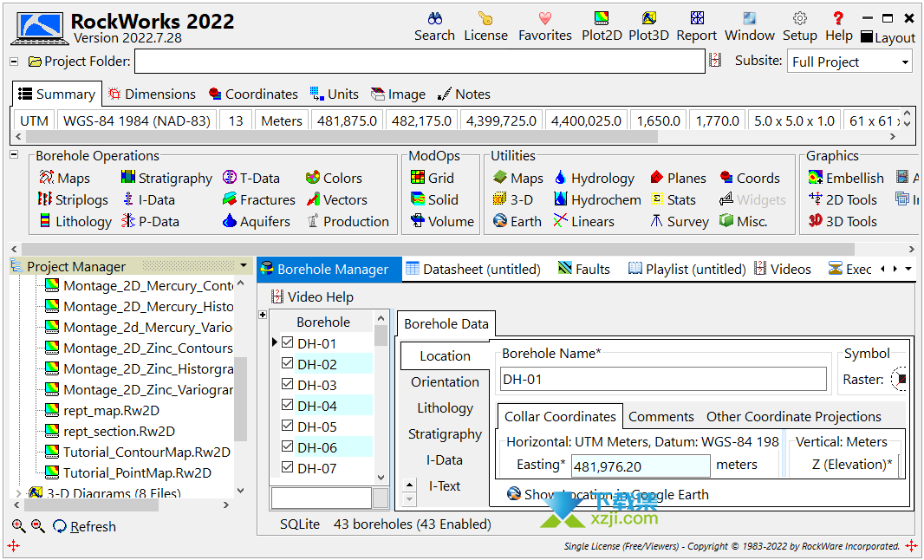The width and height of the screenshot is (924, 560).
Task: Open the Datasheet (untitled) tab
Action: click(473, 270)
